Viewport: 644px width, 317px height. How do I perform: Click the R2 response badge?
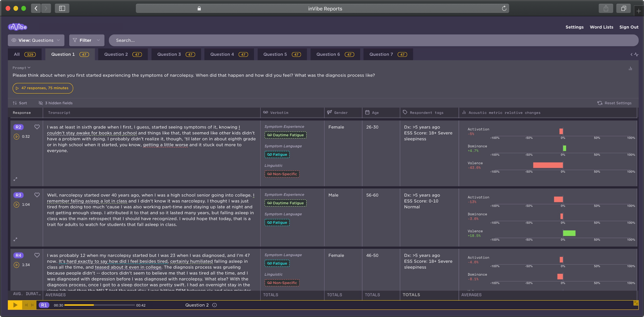click(x=18, y=127)
